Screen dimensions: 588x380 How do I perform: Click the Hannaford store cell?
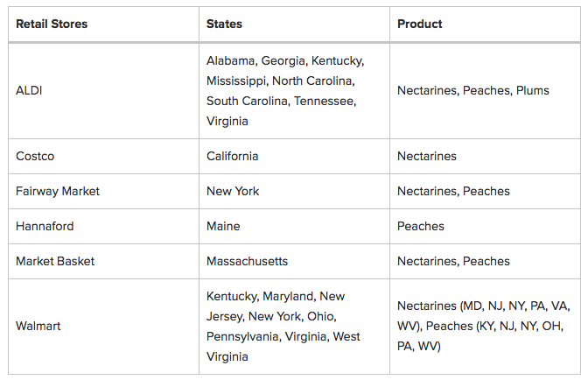tap(45, 226)
